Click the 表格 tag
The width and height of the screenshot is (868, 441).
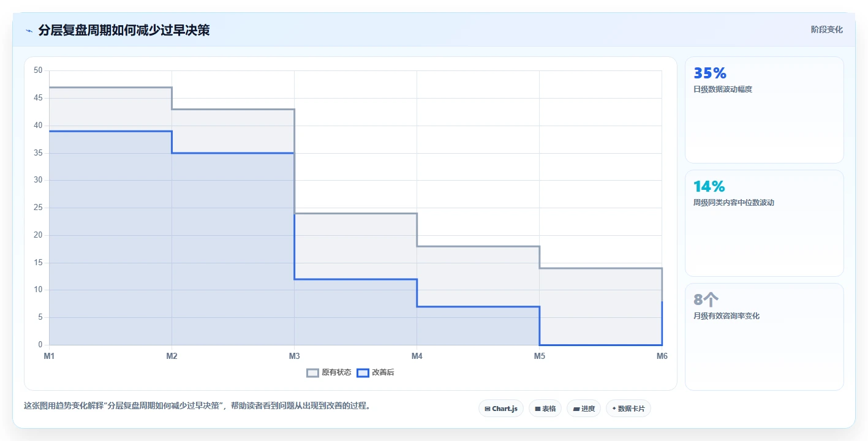click(545, 409)
